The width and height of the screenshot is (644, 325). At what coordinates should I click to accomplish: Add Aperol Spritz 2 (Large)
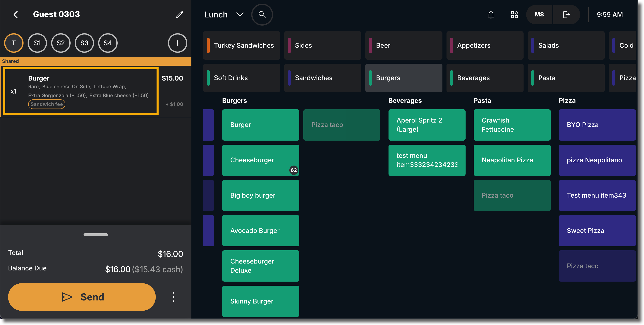tap(427, 125)
